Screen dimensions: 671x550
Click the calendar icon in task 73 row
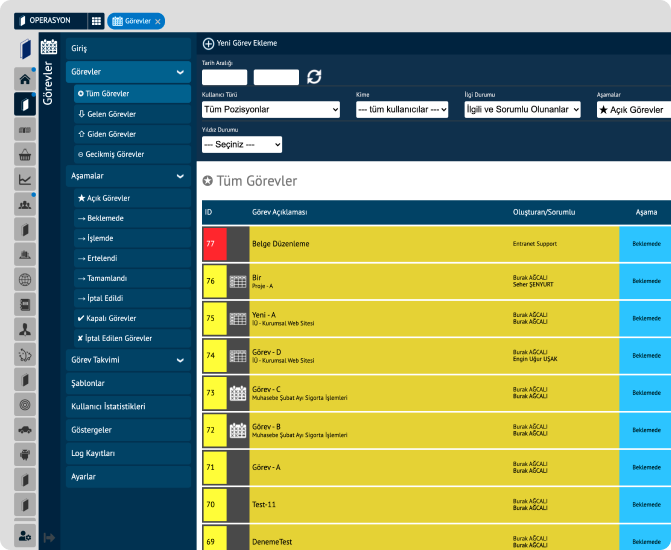click(x=238, y=393)
